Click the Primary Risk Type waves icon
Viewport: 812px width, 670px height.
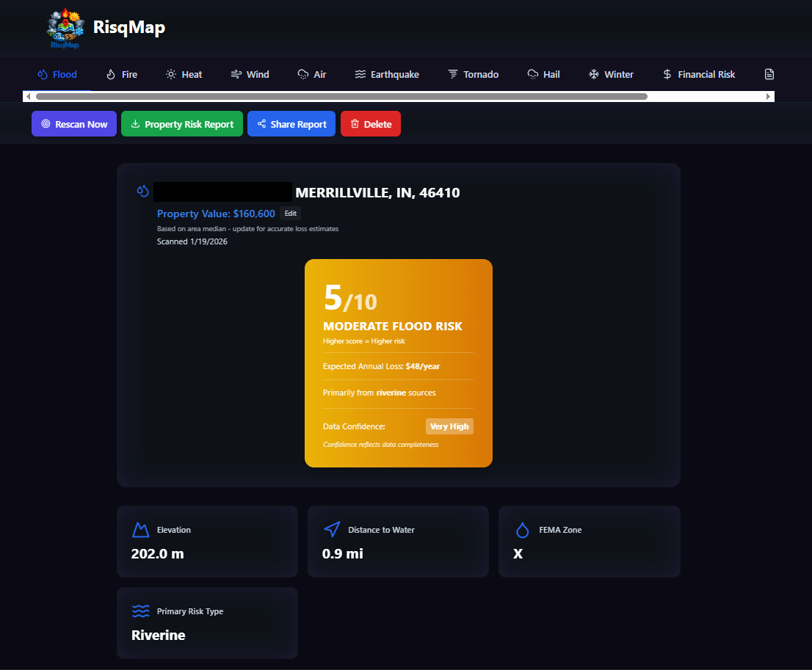point(140,611)
